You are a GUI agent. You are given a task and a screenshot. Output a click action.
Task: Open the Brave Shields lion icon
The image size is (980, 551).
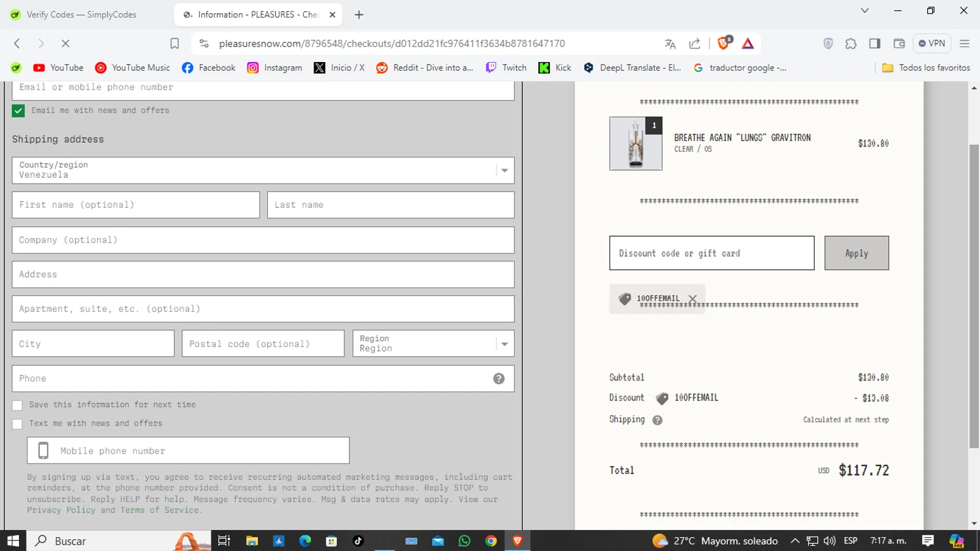pos(724,43)
